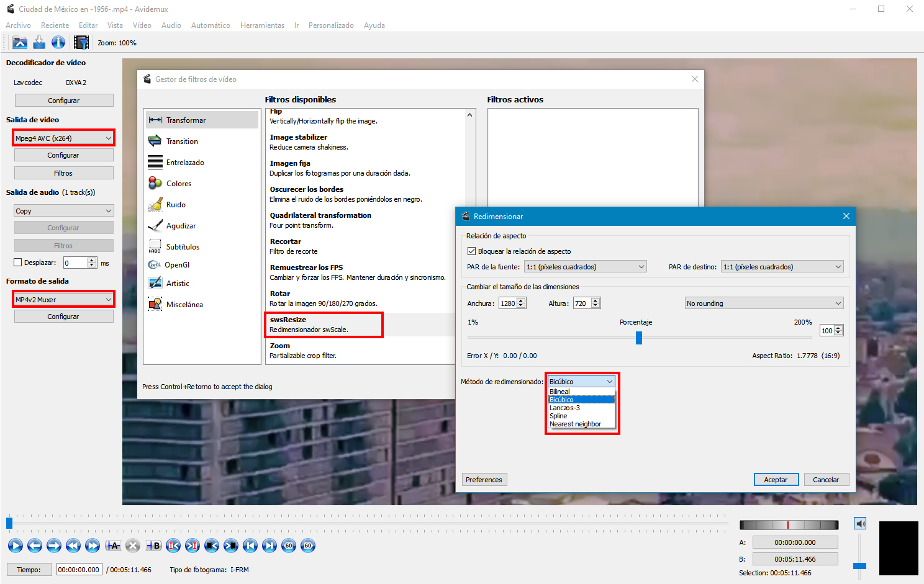The height and width of the screenshot is (584, 924).
Task: Click Configurar under Formato de salida
Action: [63, 317]
